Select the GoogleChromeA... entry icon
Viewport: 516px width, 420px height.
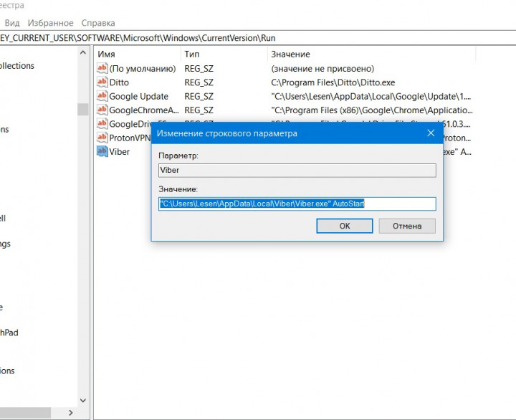click(x=102, y=110)
